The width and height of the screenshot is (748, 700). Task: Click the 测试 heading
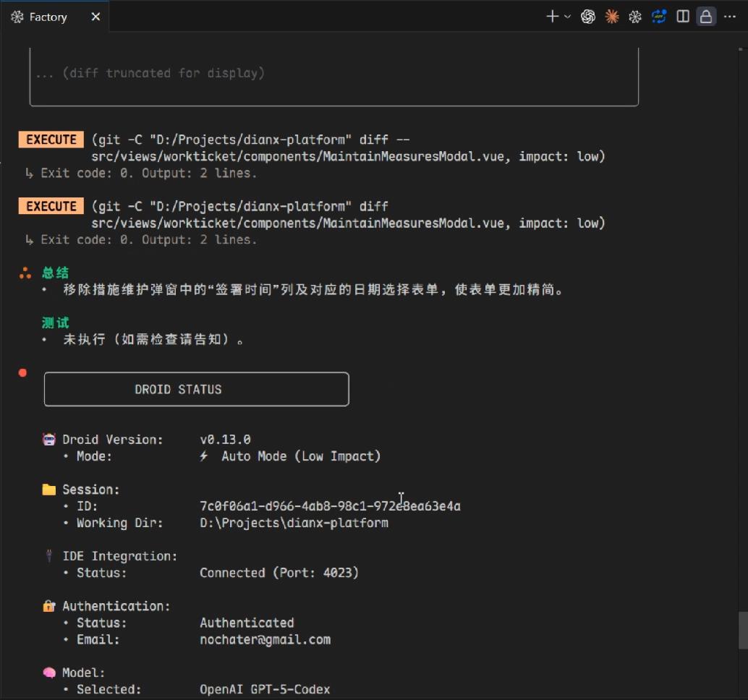[x=55, y=323]
